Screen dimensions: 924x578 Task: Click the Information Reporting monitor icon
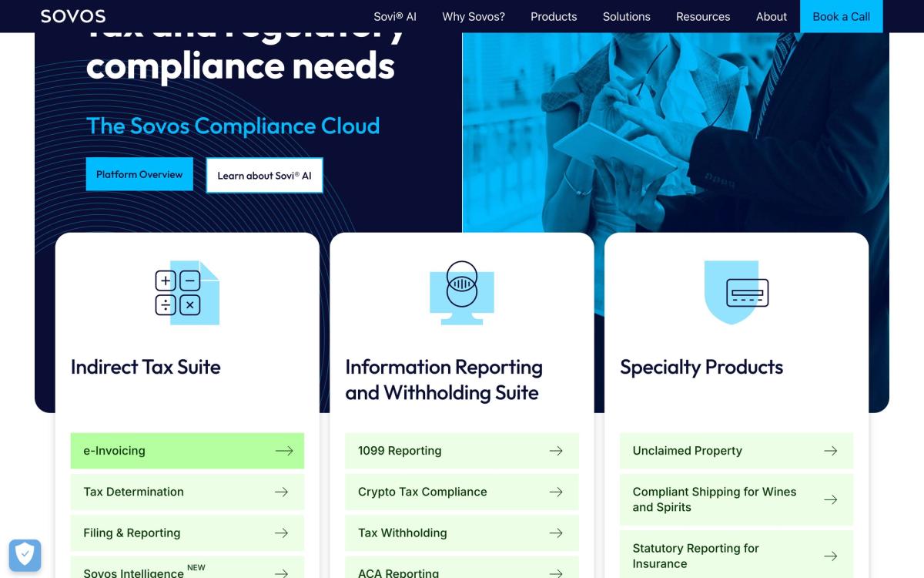click(x=462, y=293)
